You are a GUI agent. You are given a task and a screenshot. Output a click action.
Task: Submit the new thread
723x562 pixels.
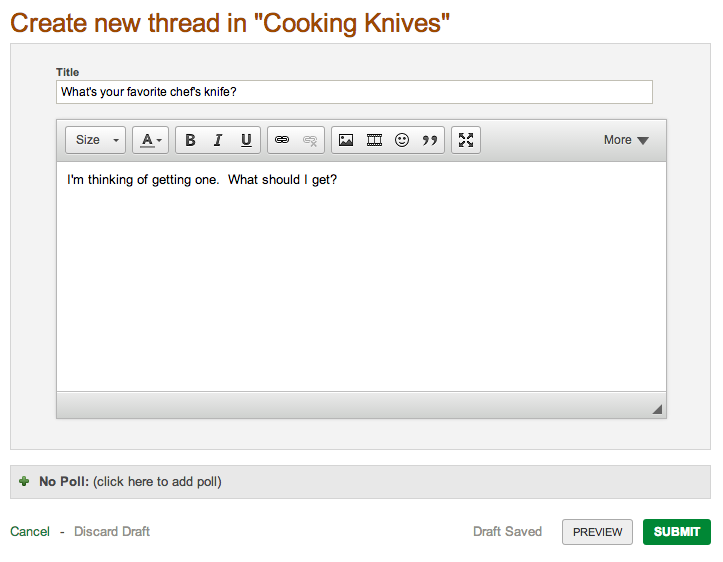(x=677, y=532)
